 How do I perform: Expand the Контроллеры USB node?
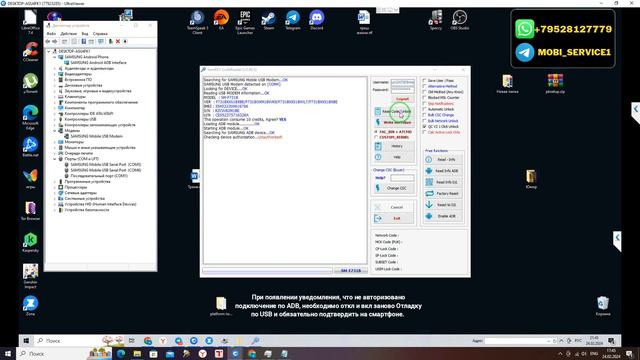pyautogui.click(x=55, y=119)
